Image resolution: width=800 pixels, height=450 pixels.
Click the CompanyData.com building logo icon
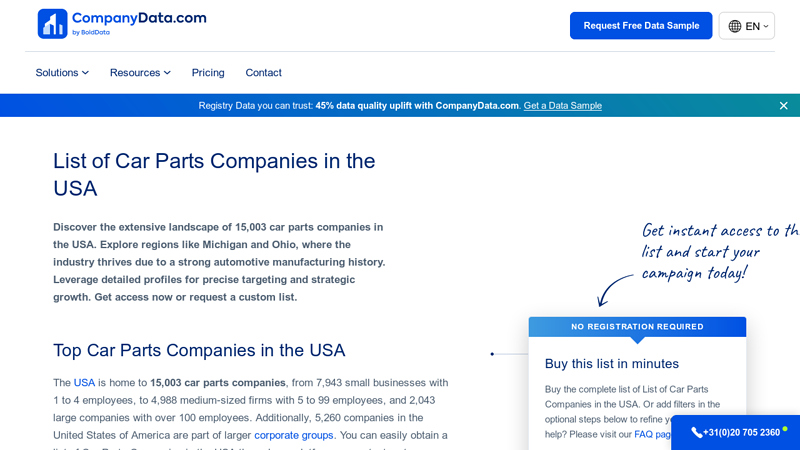coord(52,23)
